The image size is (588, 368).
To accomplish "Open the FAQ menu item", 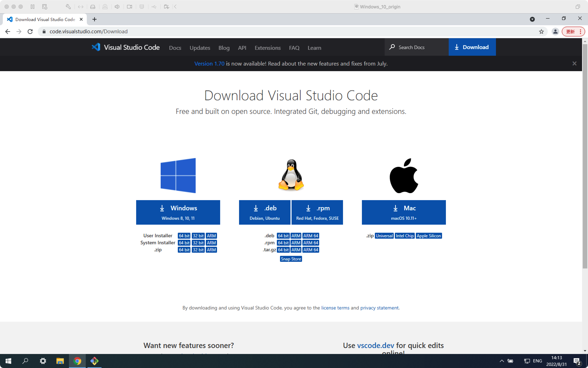I will (x=294, y=48).
